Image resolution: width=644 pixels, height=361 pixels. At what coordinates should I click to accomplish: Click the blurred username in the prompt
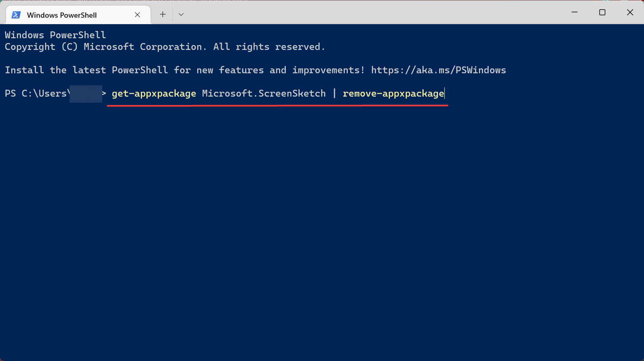click(x=86, y=94)
